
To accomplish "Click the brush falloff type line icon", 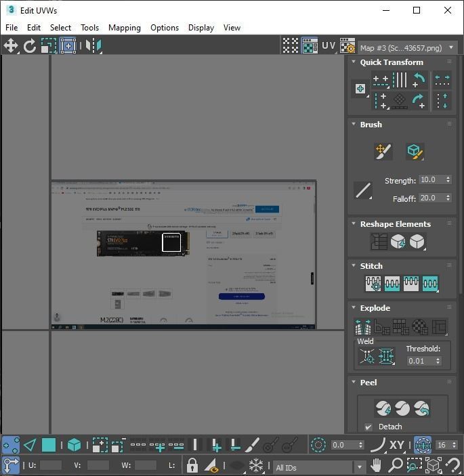I will [363, 191].
